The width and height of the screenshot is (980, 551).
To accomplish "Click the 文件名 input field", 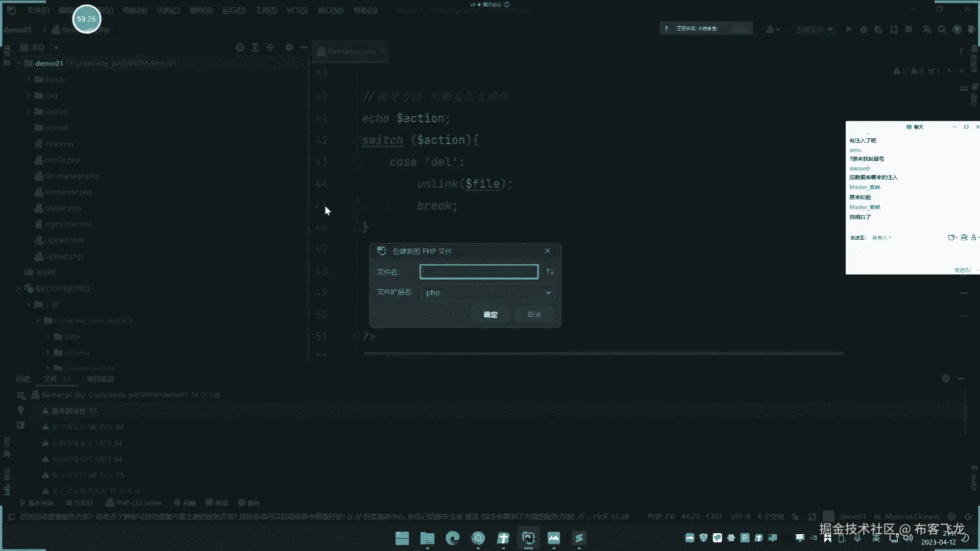I will pyautogui.click(x=479, y=271).
